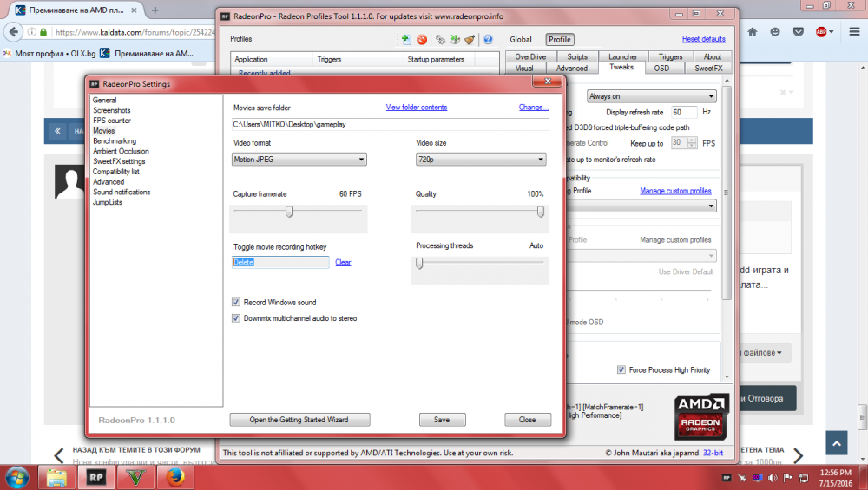Click Open the Getting Started Wizard button
The height and width of the screenshot is (490, 868).
(x=299, y=420)
